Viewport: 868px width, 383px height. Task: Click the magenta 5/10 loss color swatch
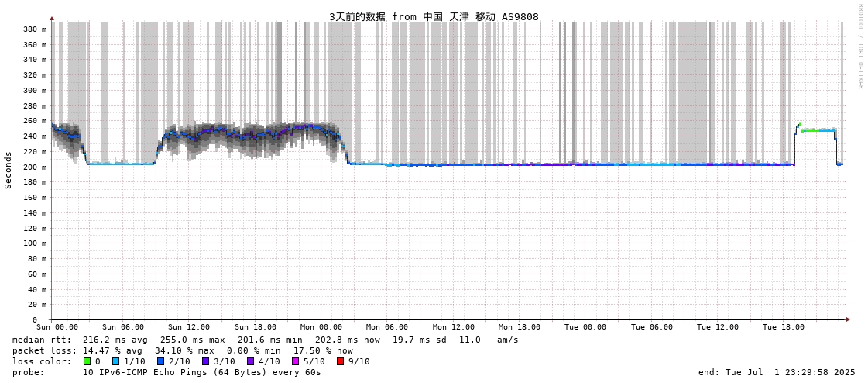pos(295,361)
